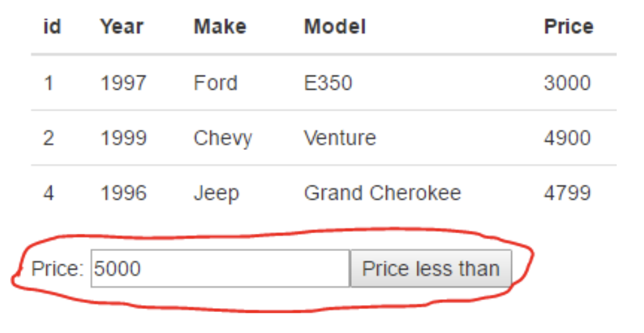Select the 1996 year cell

(123, 193)
